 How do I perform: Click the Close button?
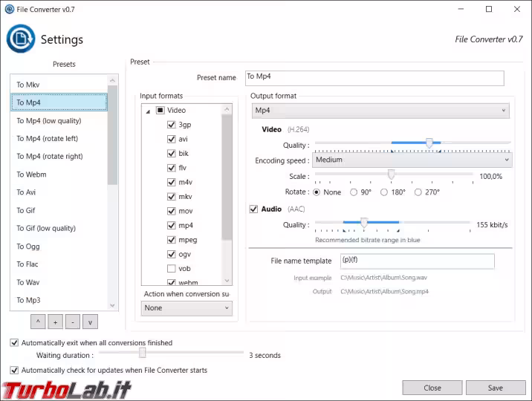[x=432, y=388]
